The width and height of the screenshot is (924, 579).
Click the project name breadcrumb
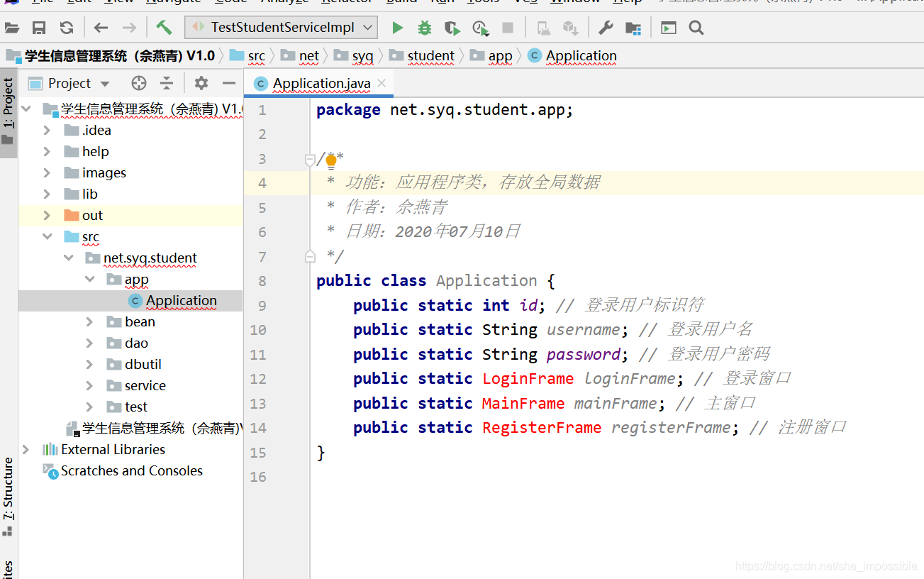[119, 55]
